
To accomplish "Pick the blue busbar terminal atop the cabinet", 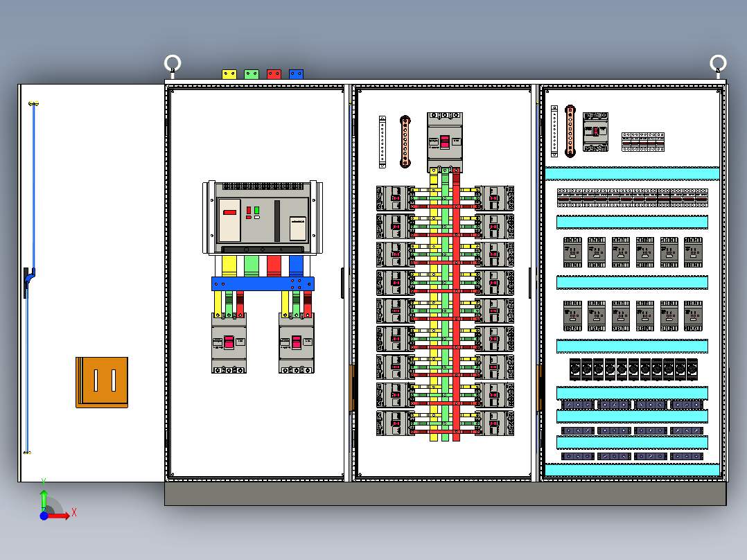I will click(296, 74).
